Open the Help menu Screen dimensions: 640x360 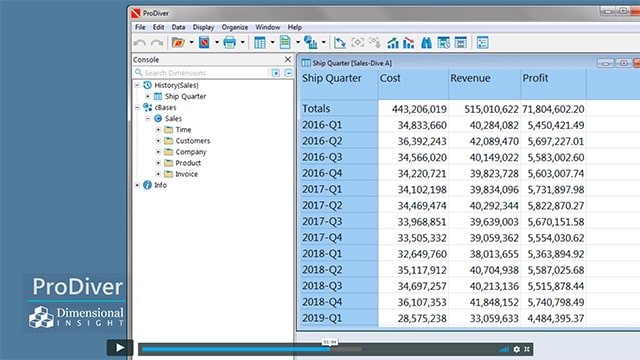[x=294, y=27]
